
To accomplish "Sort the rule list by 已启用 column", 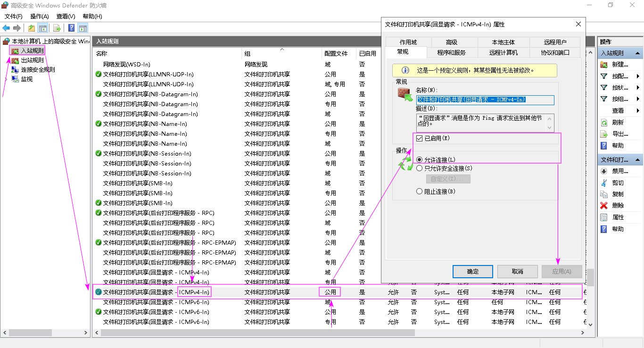I will [x=368, y=53].
